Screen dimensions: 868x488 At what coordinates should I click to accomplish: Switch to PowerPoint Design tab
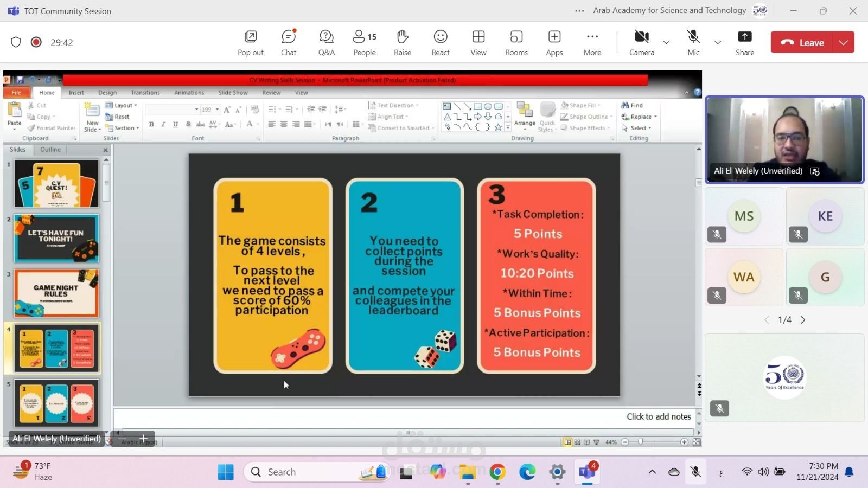[x=107, y=93]
